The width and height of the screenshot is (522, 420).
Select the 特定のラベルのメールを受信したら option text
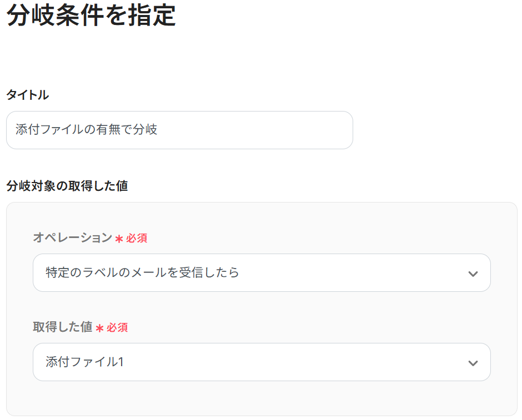pos(143,272)
